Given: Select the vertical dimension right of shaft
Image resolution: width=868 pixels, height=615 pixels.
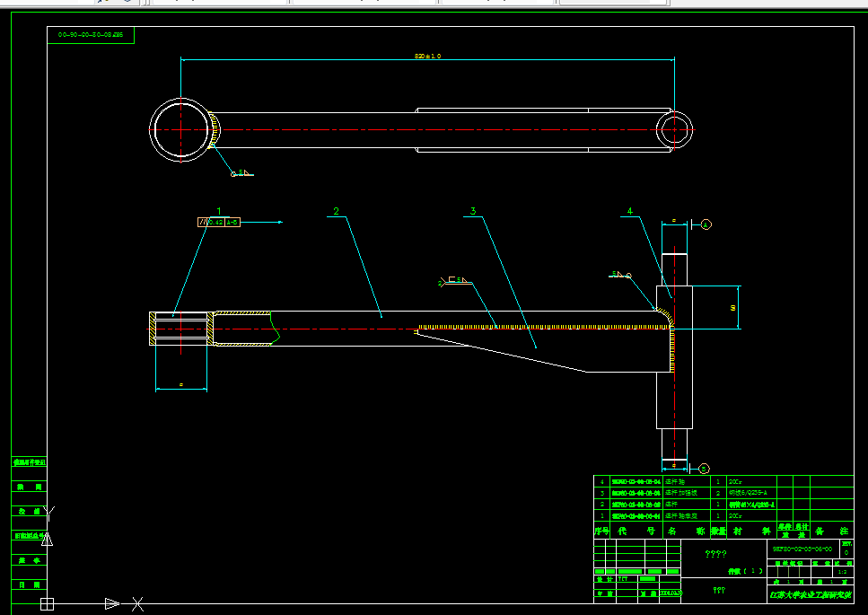Looking at the screenshot, I should [733, 308].
